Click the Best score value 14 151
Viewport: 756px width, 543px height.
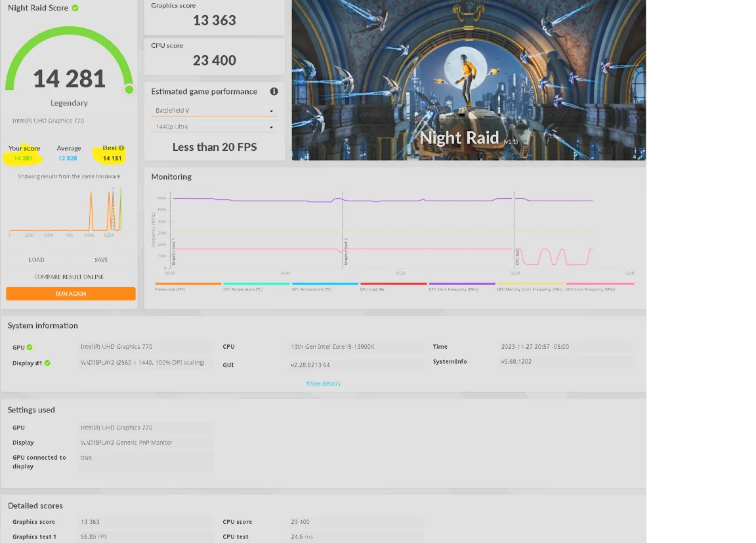coord(112,159)
